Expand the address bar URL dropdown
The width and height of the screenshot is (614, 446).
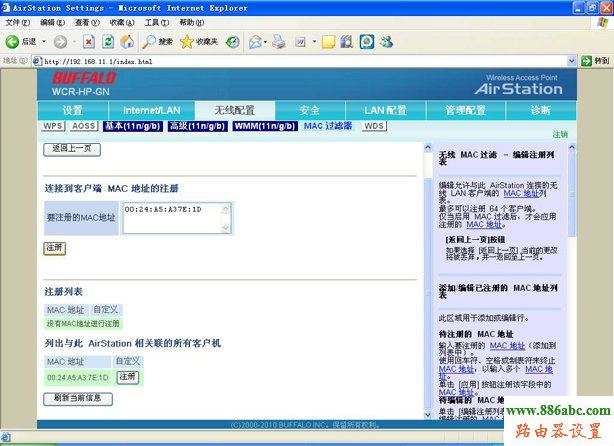click(x=571, y=61)
